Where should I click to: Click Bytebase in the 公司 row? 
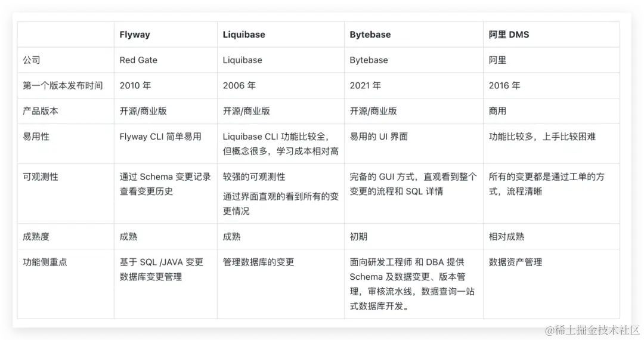tap(369, 60)
